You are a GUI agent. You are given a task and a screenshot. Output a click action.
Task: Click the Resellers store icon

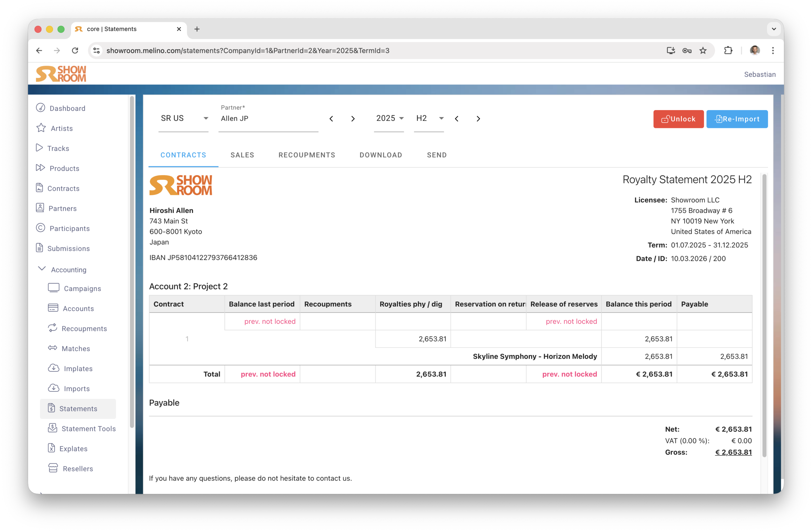[x=53, y=468]
